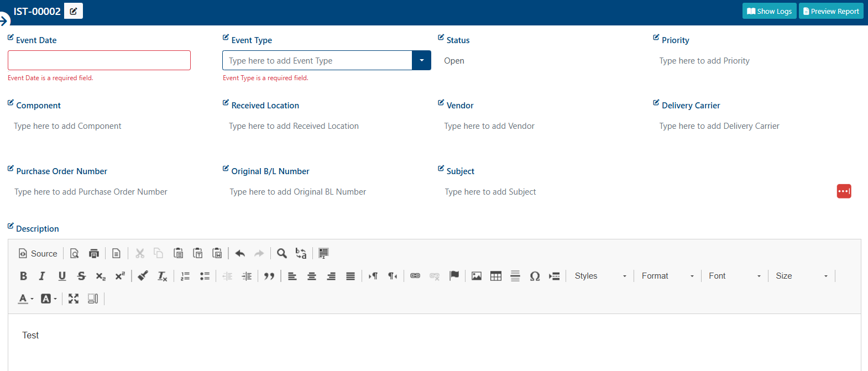Open the Styles dropdown
868x371 pixels.
[600, 276]
